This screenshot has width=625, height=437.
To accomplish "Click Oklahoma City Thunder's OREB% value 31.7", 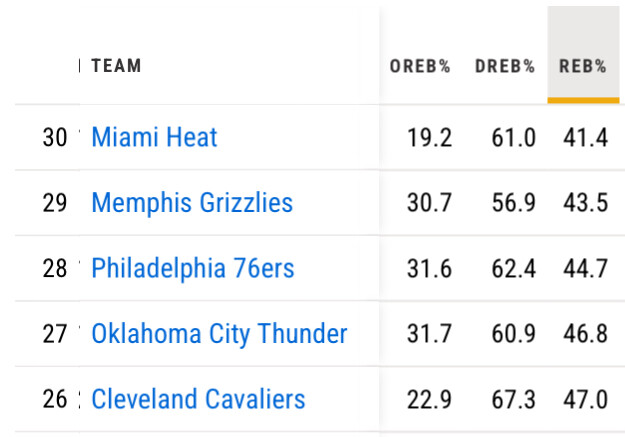I will [x=430, y=334].
